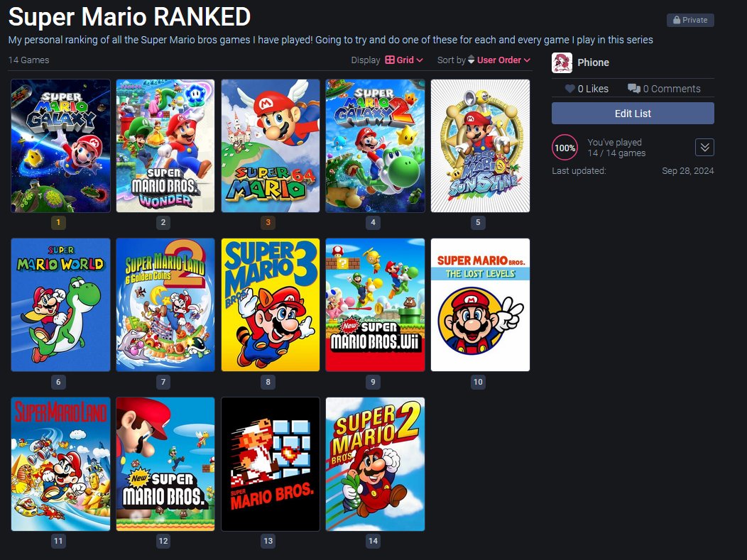Image resolution: width=747 pixels, height=560 pixels.
Task: Click the rank 4 badge
Action: [373, 222]
